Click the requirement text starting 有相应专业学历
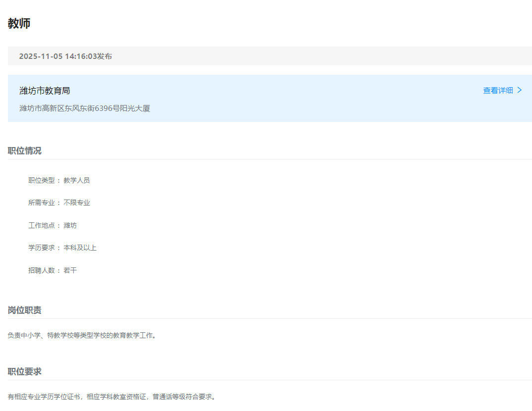This screenshot has height=411, width=532. [112, 397]
